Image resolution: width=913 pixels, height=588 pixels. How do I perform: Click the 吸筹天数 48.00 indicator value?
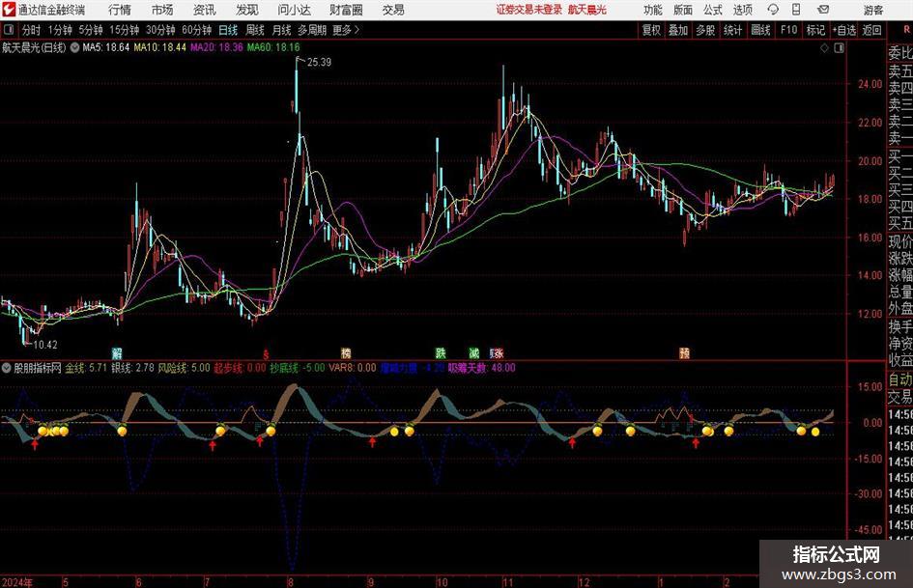pyautogui.click(x=481, y=368)
